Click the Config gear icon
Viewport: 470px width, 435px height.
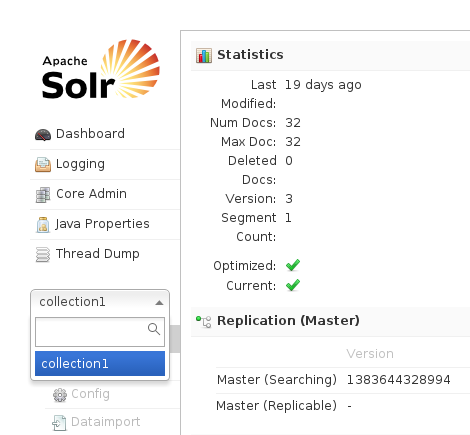60,395
